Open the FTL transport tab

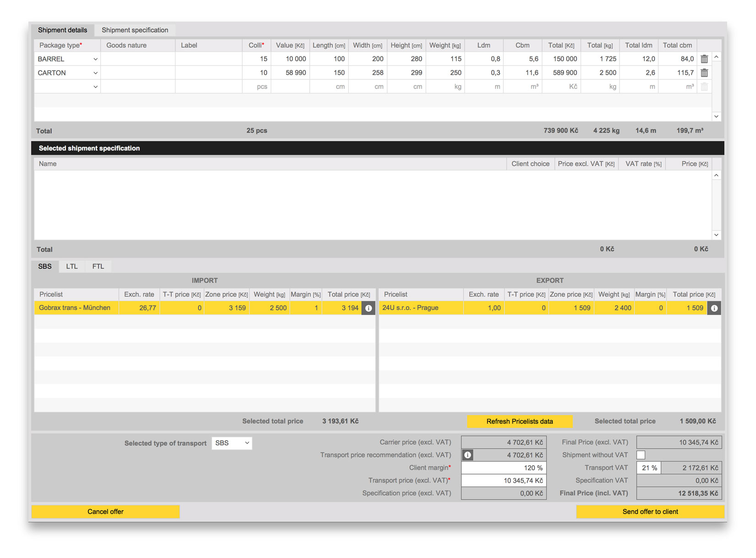(x=98, y=266)
